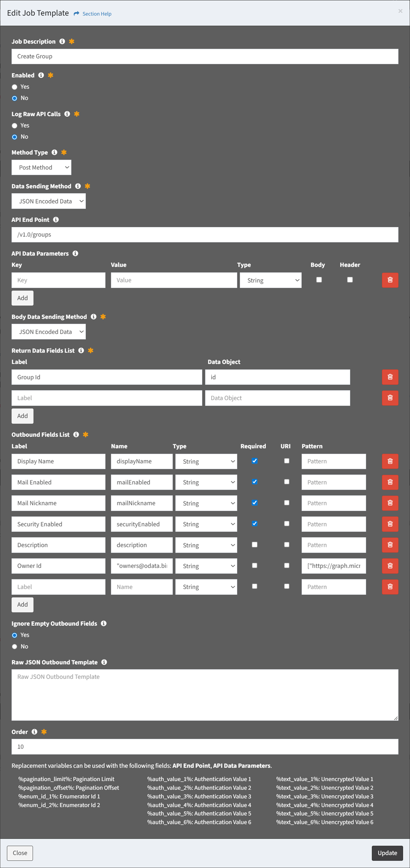The height and width of the screenshot is (868, 410).
Task: Delete the Display Name outbound field row
Action: tap(390, 461)
